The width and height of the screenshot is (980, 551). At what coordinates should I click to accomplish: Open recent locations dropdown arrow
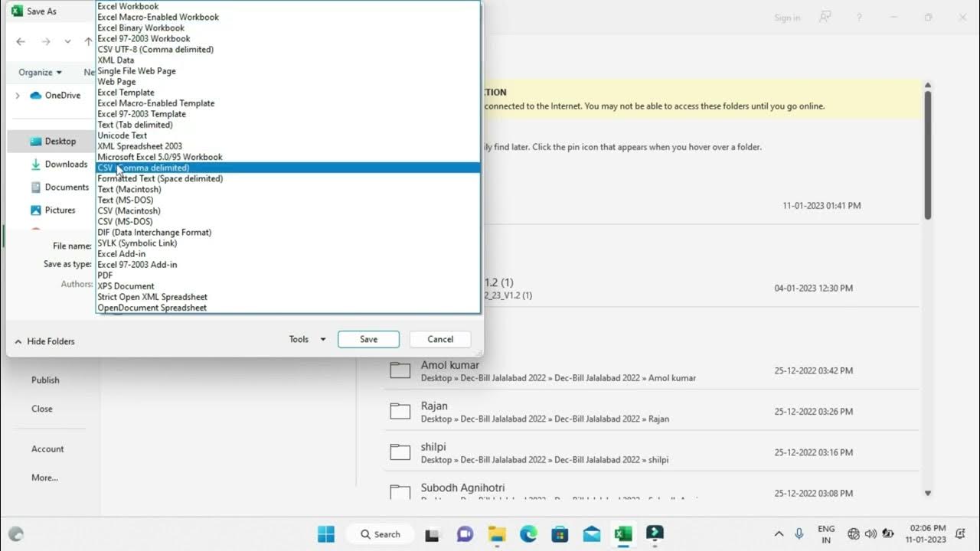[x=68, y=41]
